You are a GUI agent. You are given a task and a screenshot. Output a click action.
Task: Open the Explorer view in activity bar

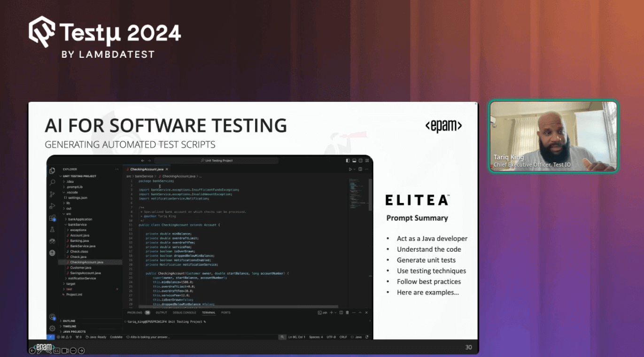pos(52,171)
